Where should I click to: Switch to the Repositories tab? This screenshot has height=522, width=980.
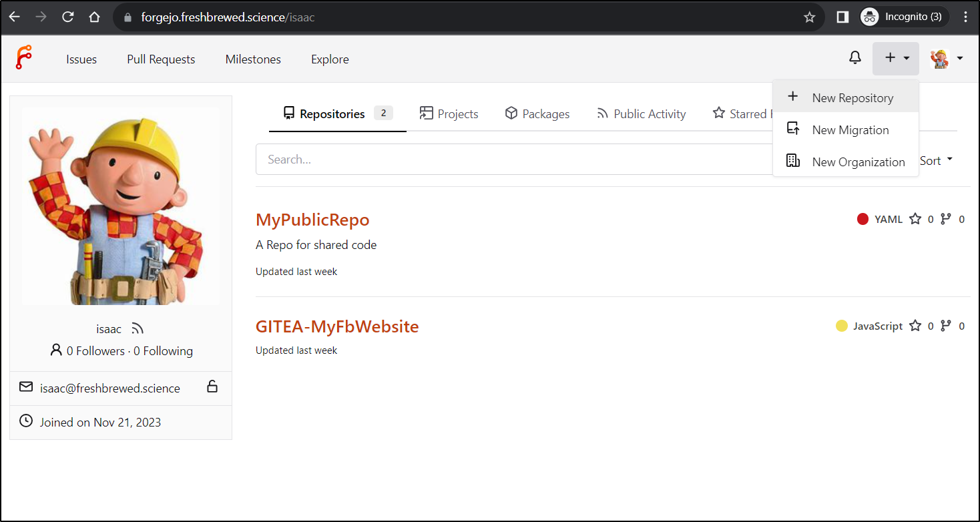tap(338, 113)
